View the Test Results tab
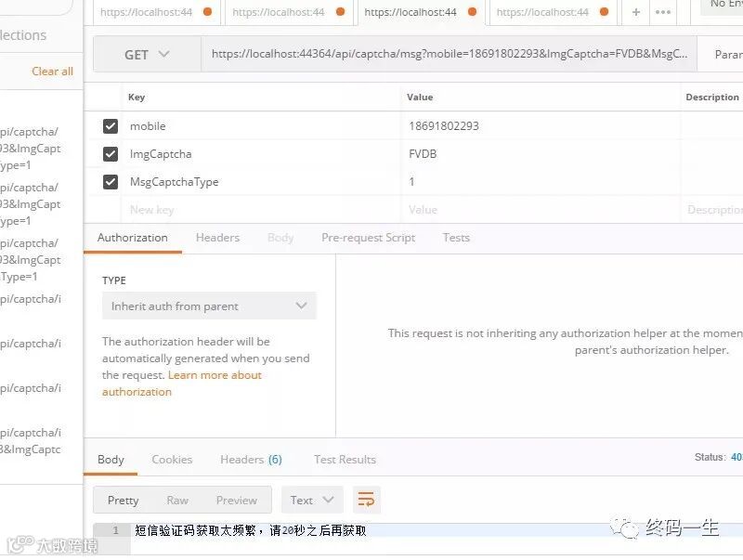743x560 pixels. point(345,460)
